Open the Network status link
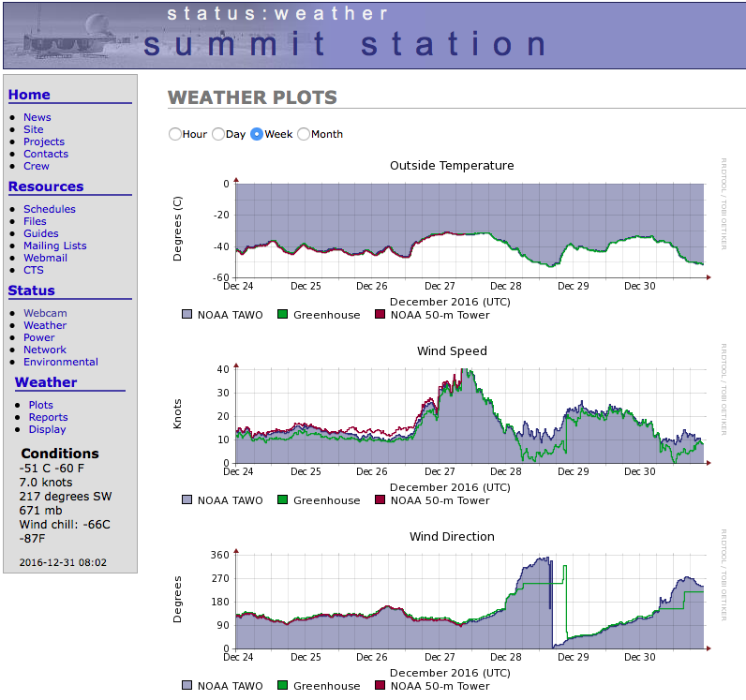The image size is (746, 700). coord(45,350)
